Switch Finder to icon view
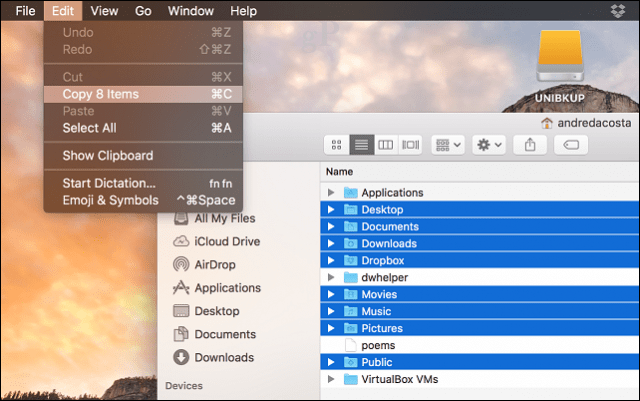 (337, 145)
